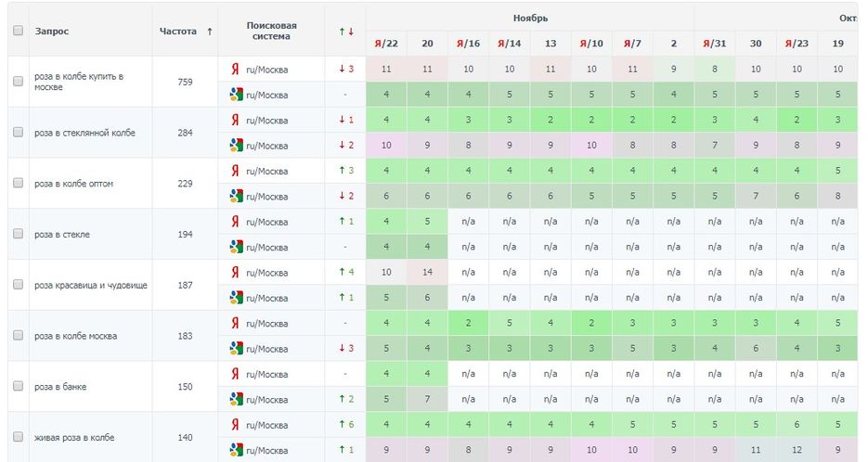Toggle the select-all checkbox in table header
868x462 pixels.
point(18,31)
